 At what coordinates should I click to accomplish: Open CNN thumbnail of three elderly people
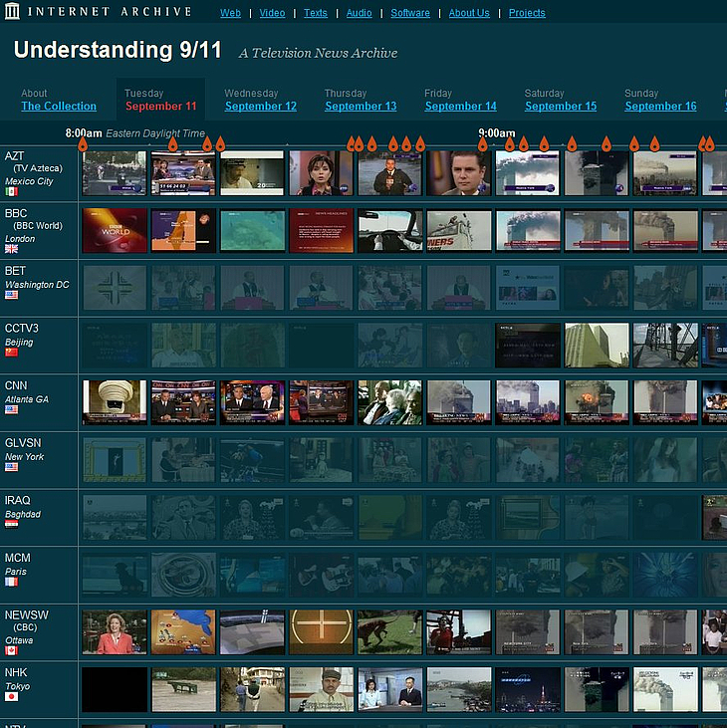(390, 402)
